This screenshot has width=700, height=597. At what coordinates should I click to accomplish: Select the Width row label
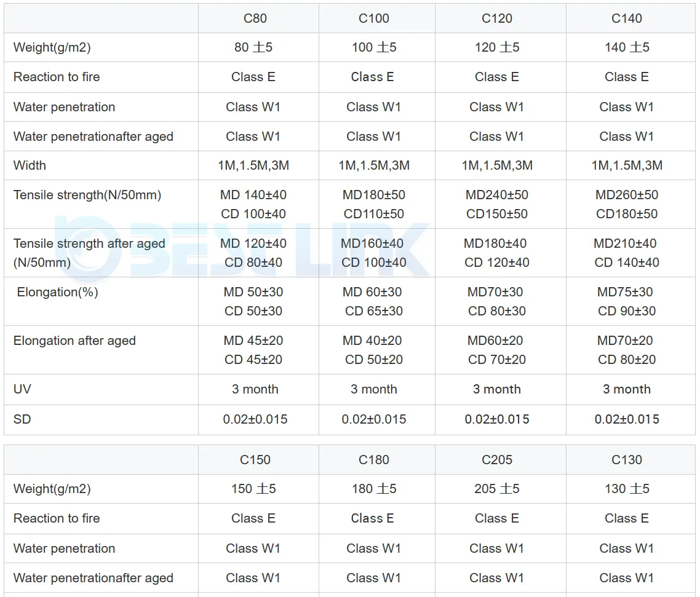[30, 165]
